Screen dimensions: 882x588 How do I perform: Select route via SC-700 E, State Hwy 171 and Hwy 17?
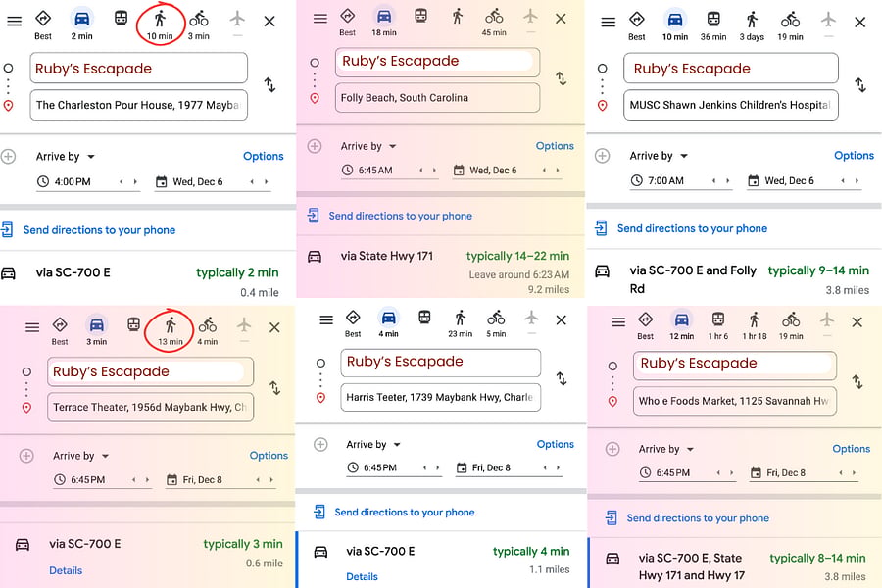(735, 564)
